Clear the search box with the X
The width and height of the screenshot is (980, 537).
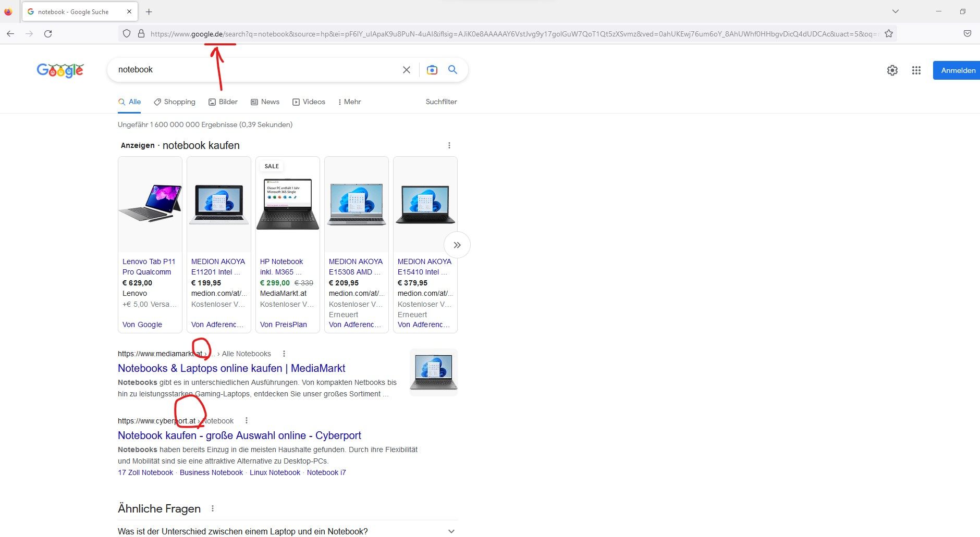click(407, 70)
